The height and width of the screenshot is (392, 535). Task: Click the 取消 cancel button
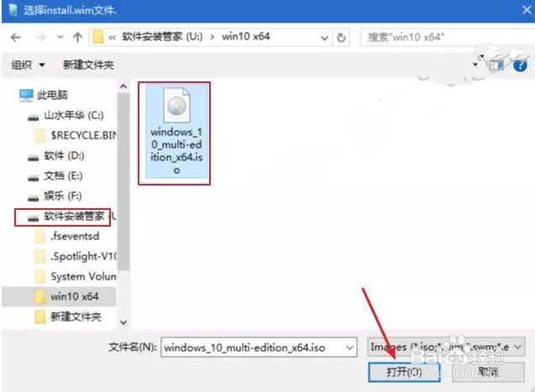[488, 372]
